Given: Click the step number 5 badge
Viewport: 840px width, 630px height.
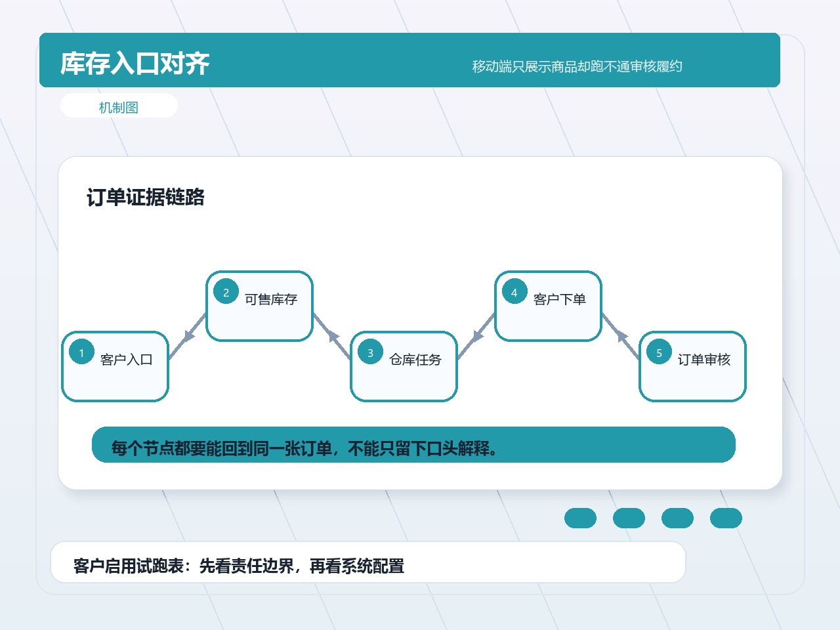Looking at the screenshot, I should (x=660, y=352).
